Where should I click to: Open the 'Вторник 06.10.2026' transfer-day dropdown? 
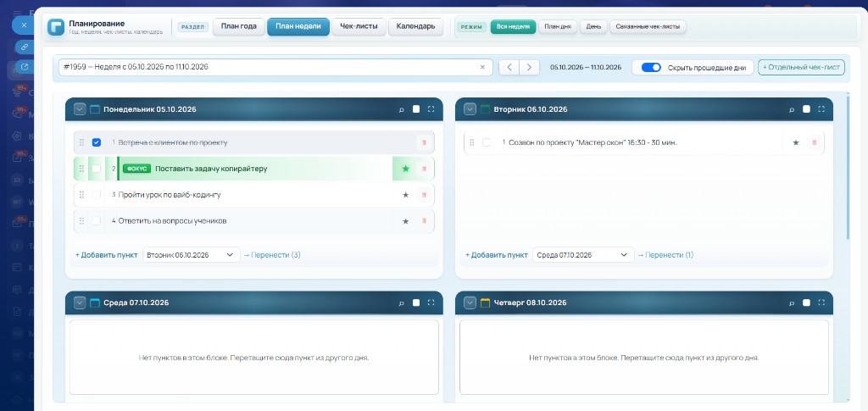pos(192,255)
